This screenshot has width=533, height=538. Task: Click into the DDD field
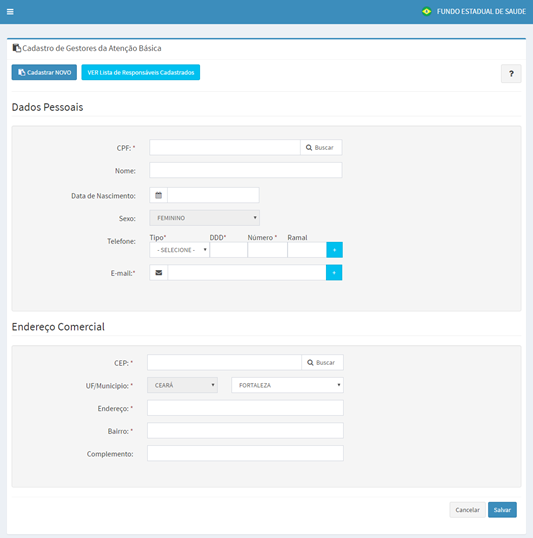pos(229,250)
